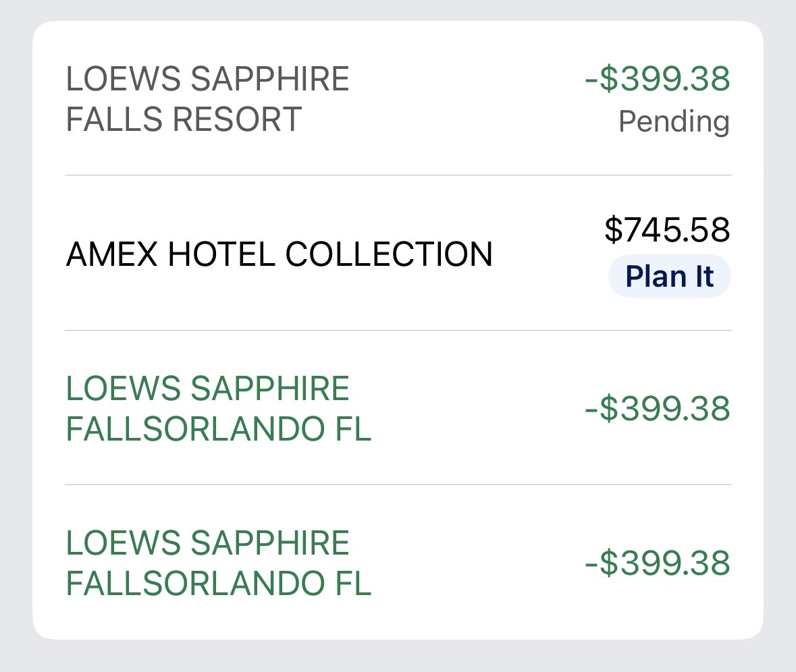Click the word COLLECTION in the AMEX row

[x=388, y=254]
